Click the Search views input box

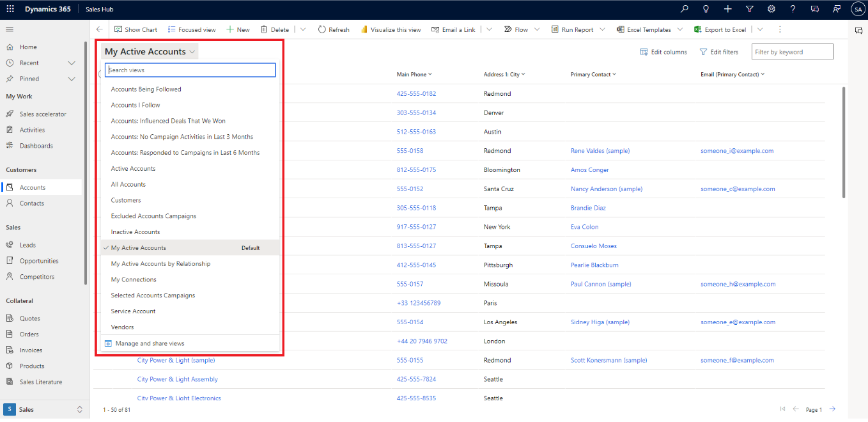pyautogui.click(x=190, y=70)
